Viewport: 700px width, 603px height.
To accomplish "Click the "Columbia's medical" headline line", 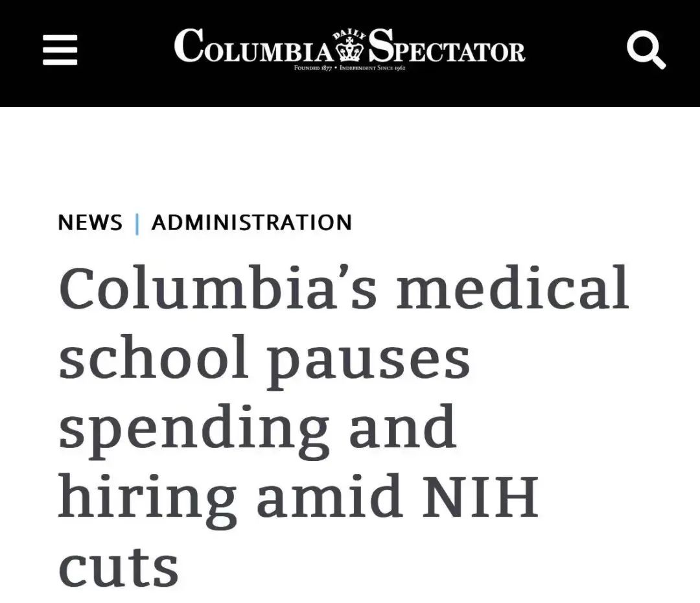I will tap(344, 287).
